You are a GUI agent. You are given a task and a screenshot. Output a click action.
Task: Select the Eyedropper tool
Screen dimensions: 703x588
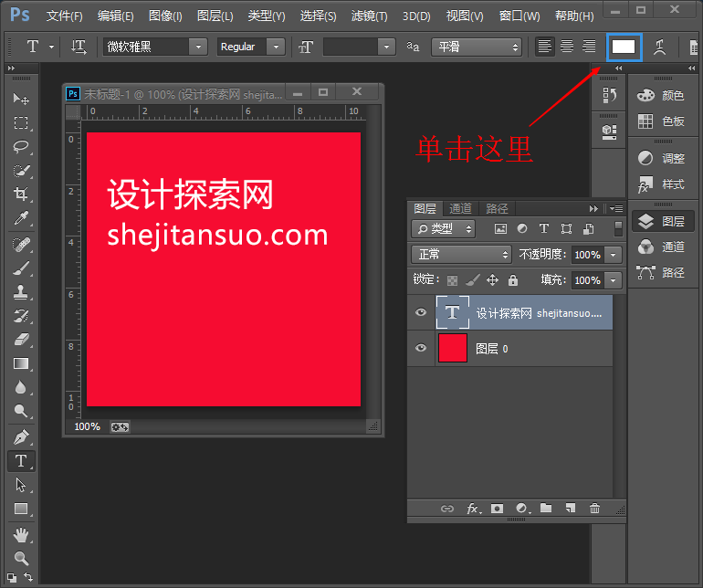pyautogui.click(x=21, y=217)
